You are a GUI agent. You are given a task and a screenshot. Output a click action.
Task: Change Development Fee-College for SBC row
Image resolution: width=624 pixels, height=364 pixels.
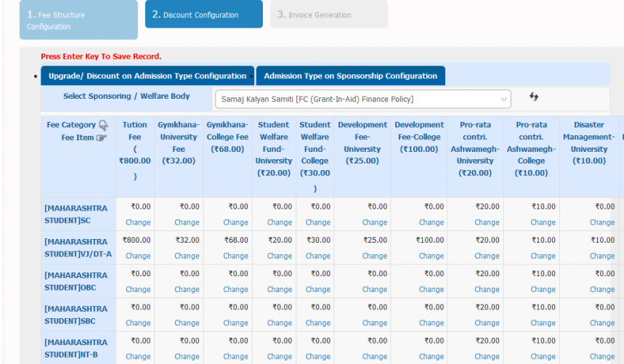pyautogui.click(x=431, y=323)
